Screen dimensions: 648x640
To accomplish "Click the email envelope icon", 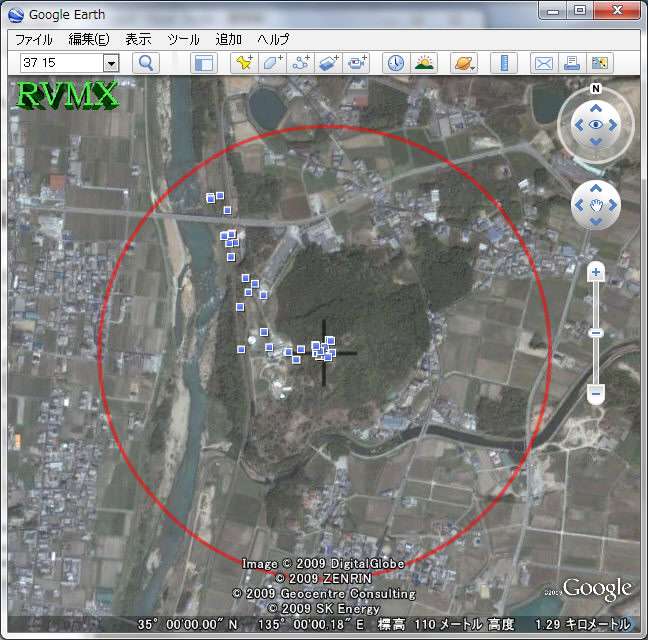I will pos(543,63).
